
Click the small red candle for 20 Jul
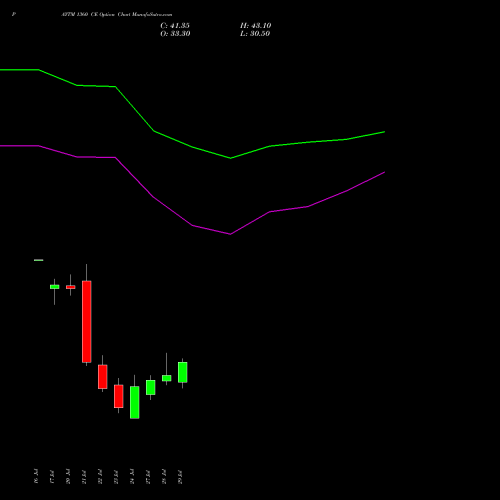point(71,287)
